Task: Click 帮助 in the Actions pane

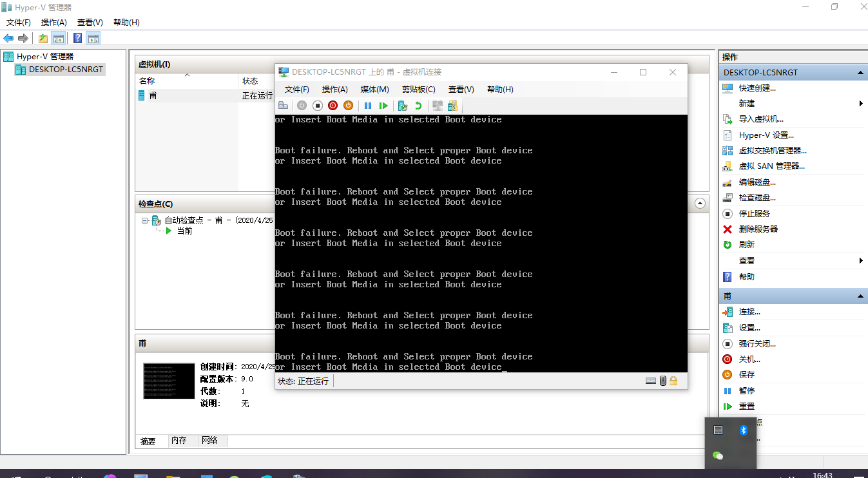Action: pos(747,276)
